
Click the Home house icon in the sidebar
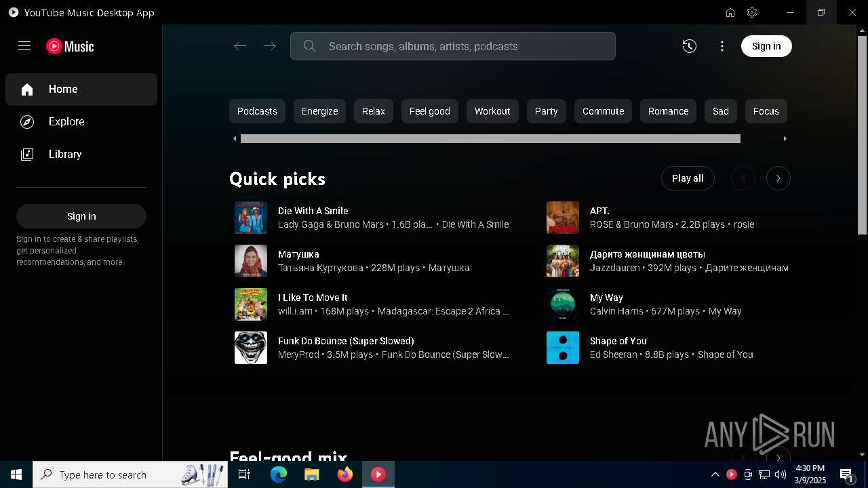click(27, 89)
